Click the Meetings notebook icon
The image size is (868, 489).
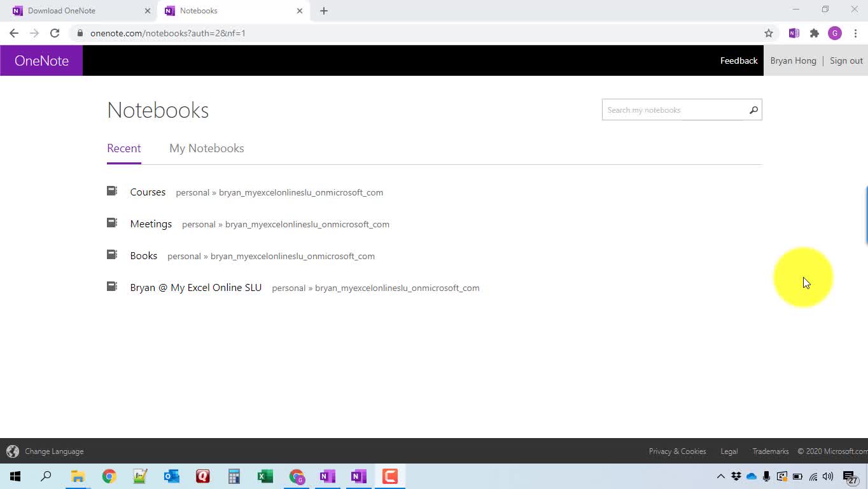point(112,223)
